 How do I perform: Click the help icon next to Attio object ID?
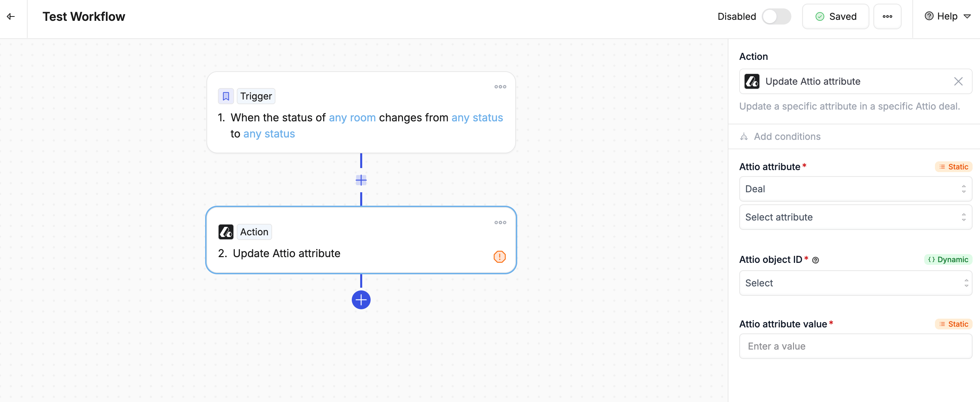[x=815, y=260]
